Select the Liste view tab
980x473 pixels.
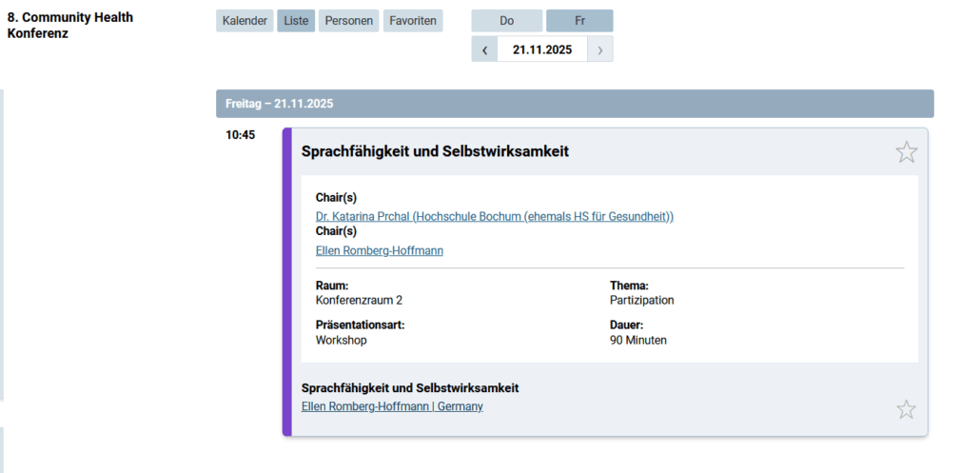296,21
